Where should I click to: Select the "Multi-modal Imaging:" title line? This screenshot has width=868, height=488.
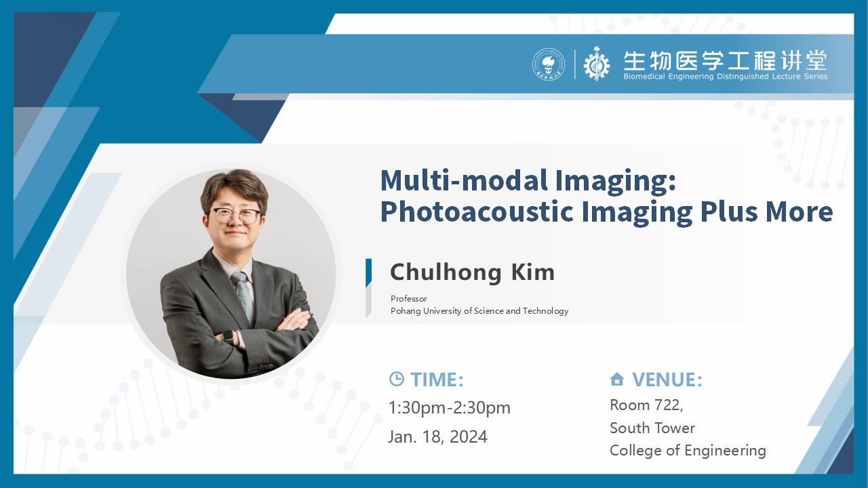529,180
